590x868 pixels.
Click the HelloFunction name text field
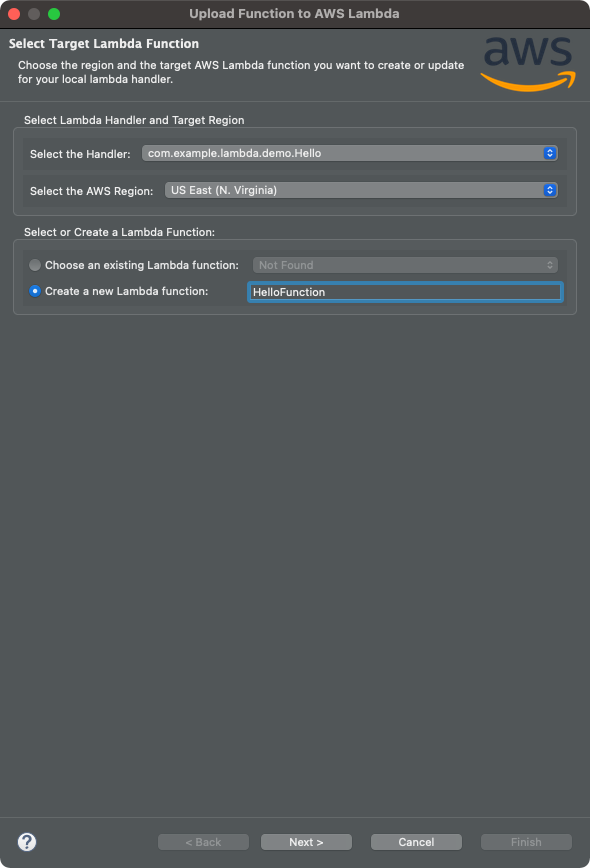(x=405, y=292)
